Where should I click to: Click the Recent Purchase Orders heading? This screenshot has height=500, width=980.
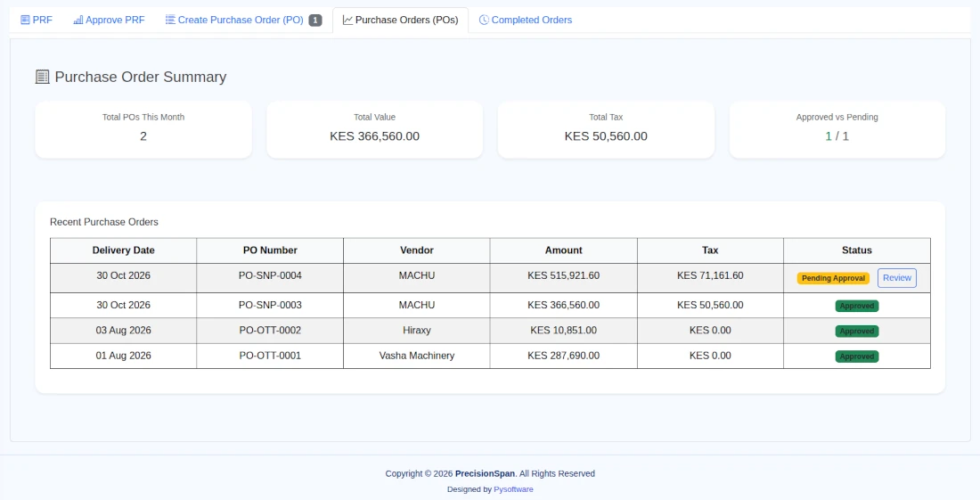click(x=103, y=222)
